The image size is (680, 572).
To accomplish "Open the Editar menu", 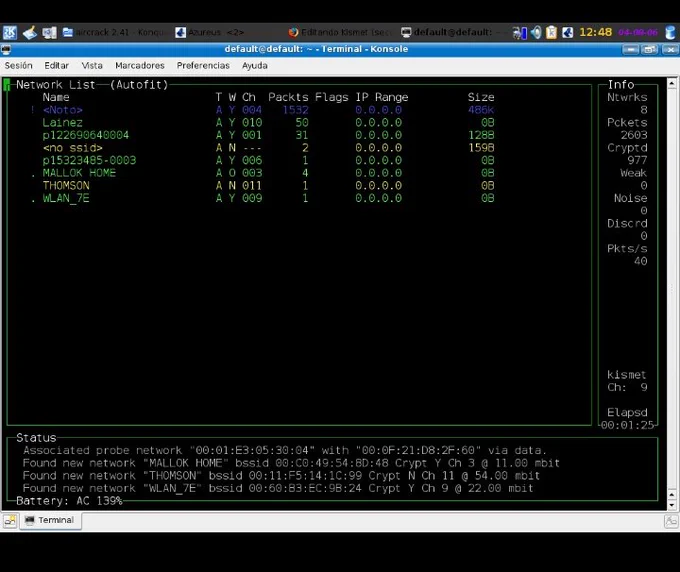I will (56, 65).
